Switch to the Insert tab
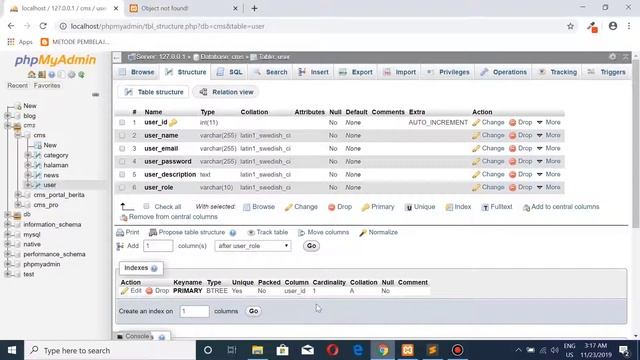The image size is (640, 360). (313, 72)
